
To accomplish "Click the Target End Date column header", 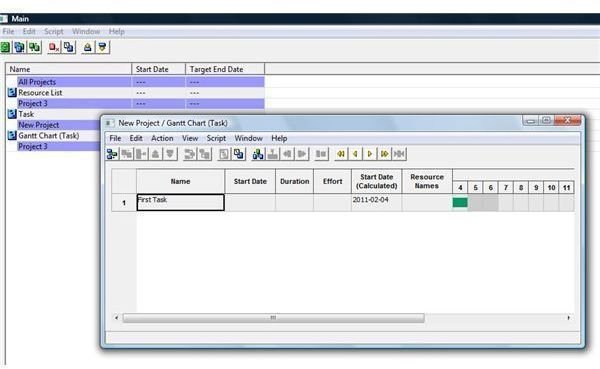I will [225, 69].
